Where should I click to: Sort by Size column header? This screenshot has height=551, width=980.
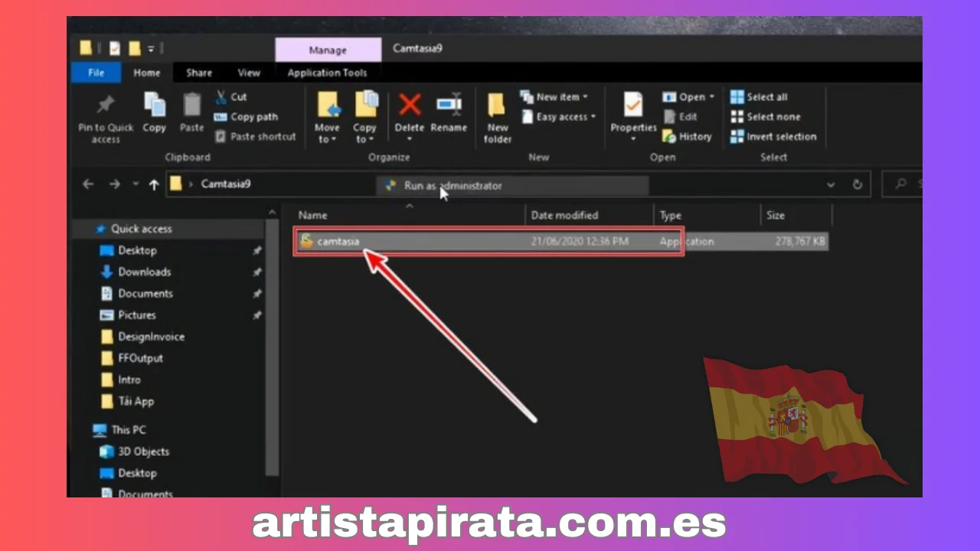click(776, 215)
